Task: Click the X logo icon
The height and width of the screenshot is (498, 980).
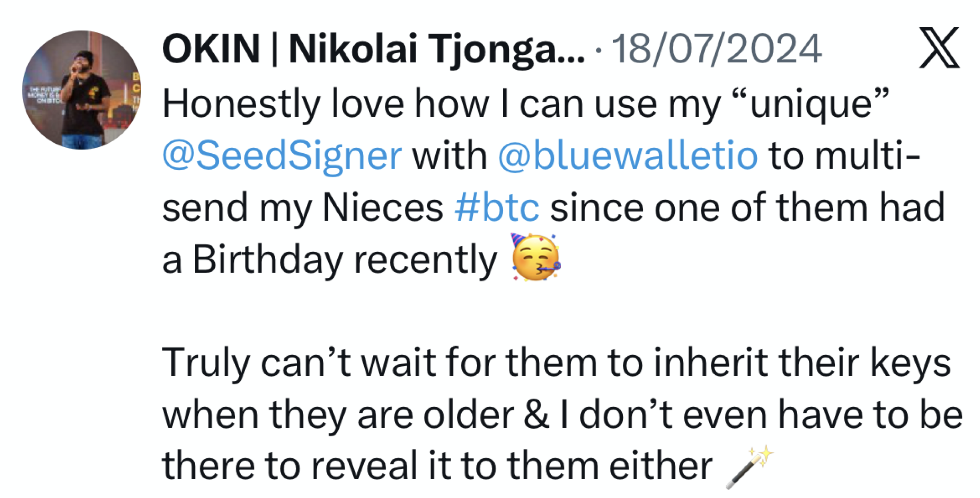Action: pyautogui.click(x=939, y=48)
